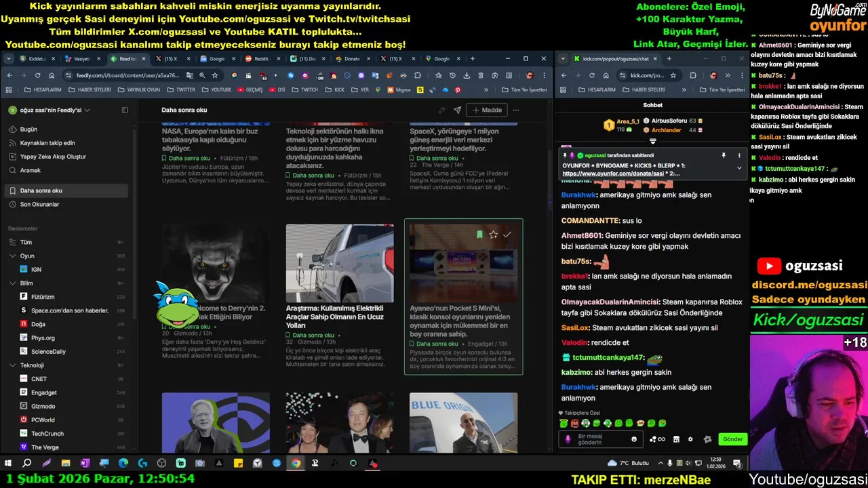Open the IGN feed
Screen dimensions: 868x488
point(66,269)
